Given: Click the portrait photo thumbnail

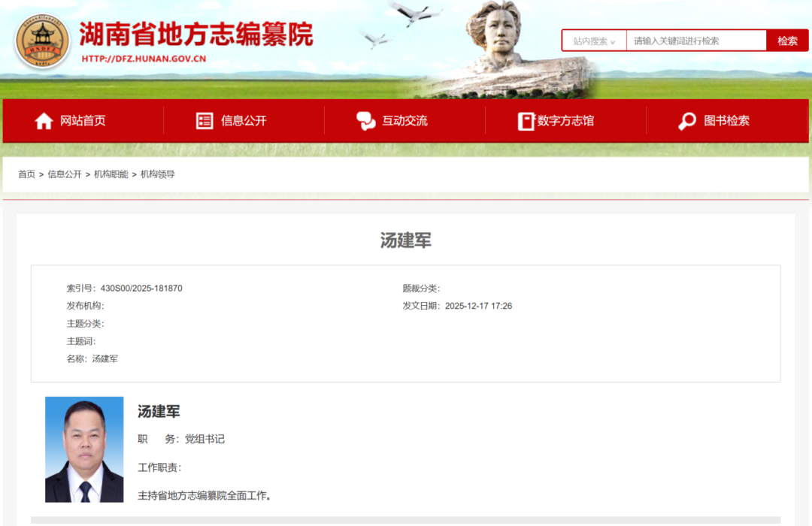Looking at the screenshot, I should pos(84,449).
